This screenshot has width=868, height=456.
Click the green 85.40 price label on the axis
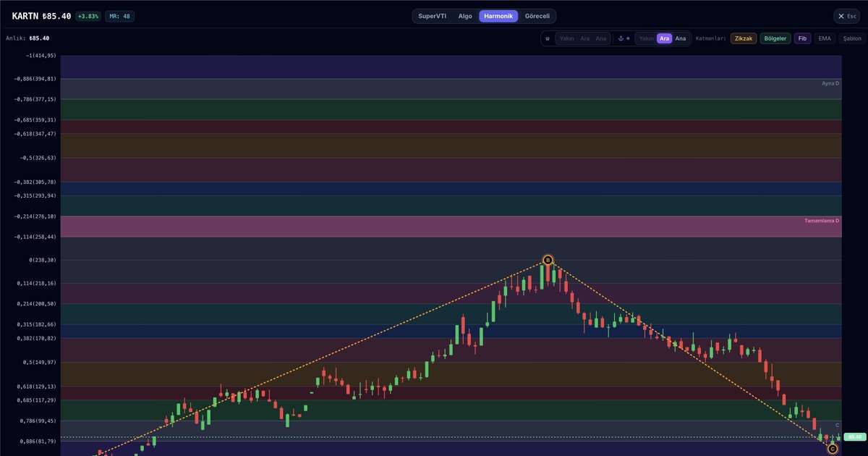point(855,437)
